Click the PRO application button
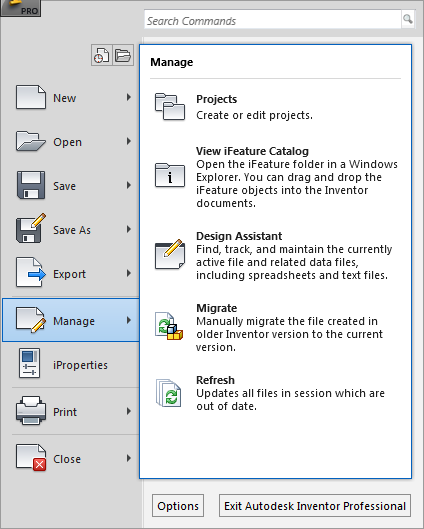424x529 pixels. [21, 8]
